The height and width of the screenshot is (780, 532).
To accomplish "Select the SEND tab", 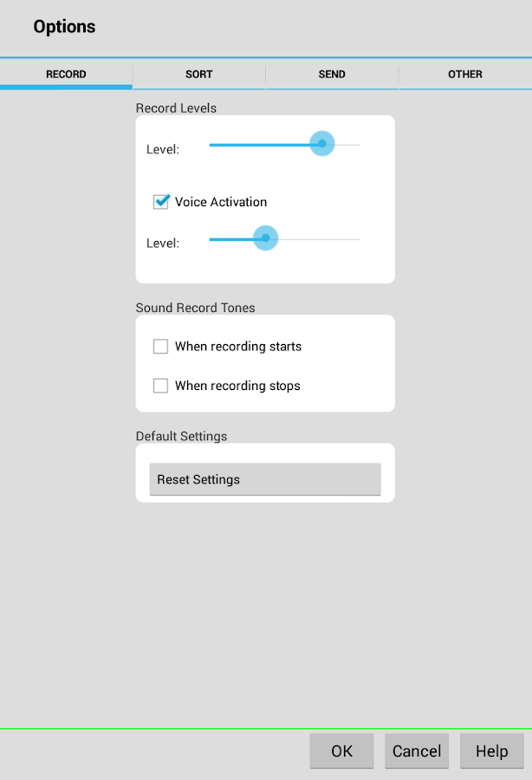I will (332, 75).
